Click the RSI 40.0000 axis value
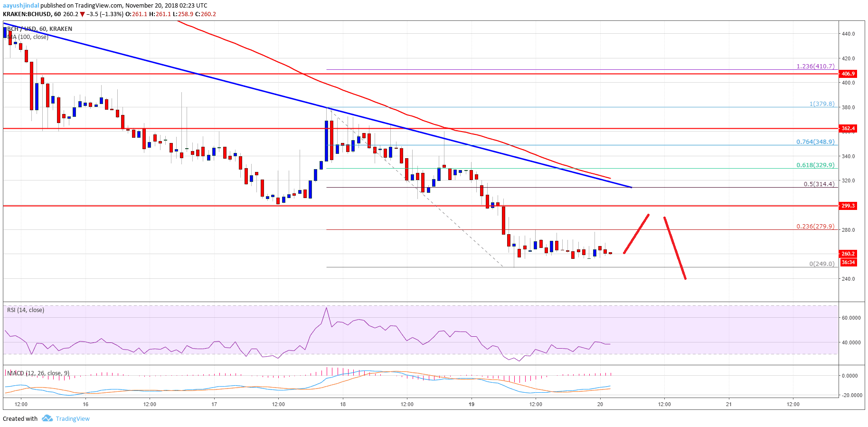Viewport: 868px width, 427px height. [x=851, y=342]
